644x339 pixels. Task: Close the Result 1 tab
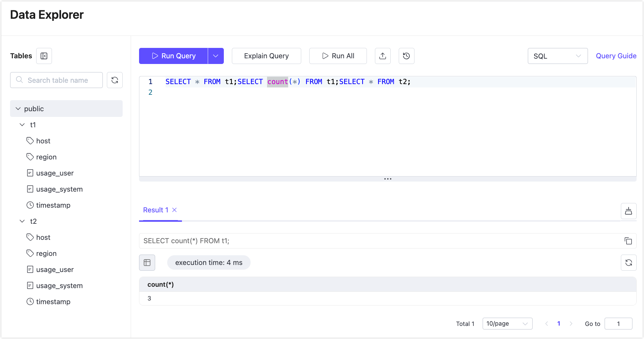click(x=175, y=210)
